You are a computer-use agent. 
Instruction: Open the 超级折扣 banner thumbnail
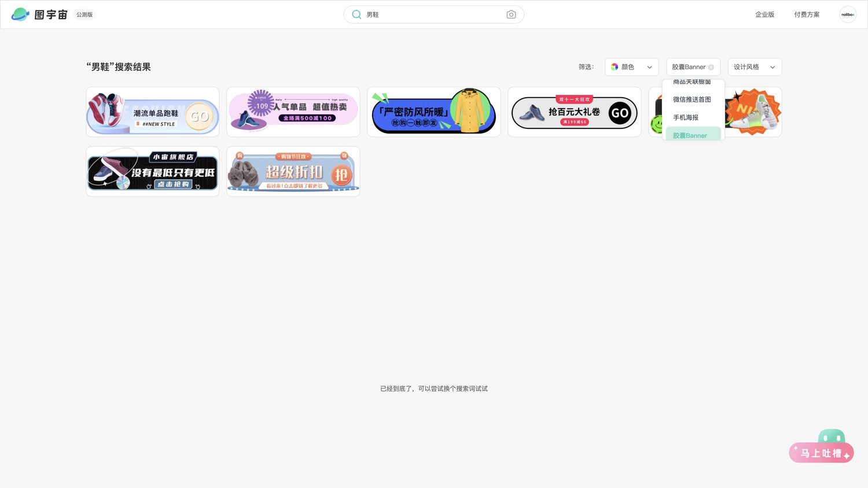coord(293,171)
